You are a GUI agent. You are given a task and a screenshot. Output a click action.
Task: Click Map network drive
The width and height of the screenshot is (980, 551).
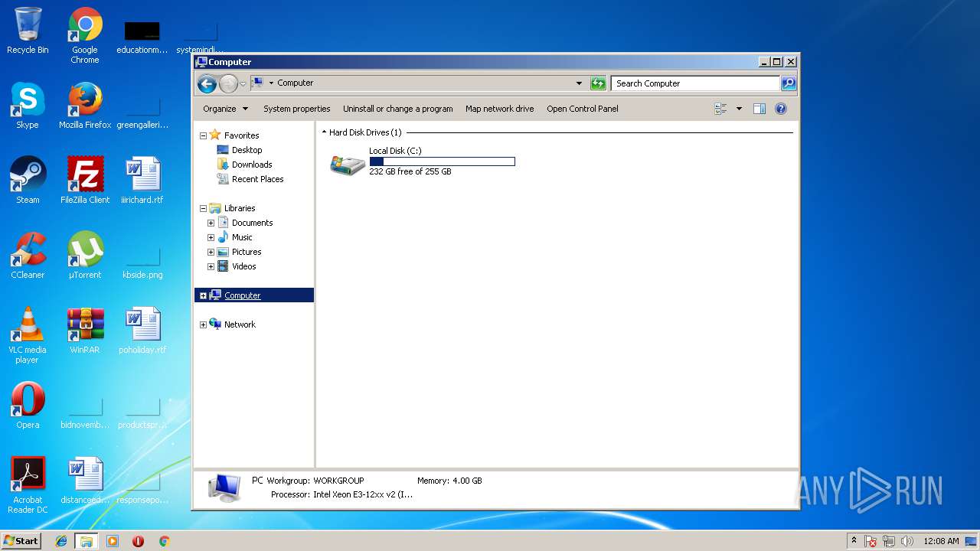click(x=500, y=109)
